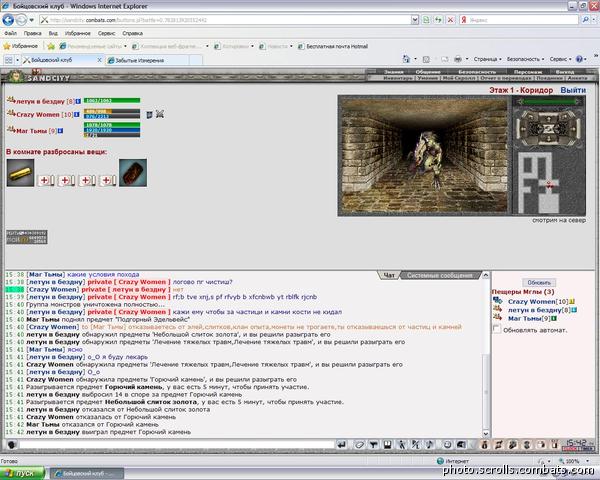
Task: Click the IE forward navigation arrow
Action: [21, 20]
